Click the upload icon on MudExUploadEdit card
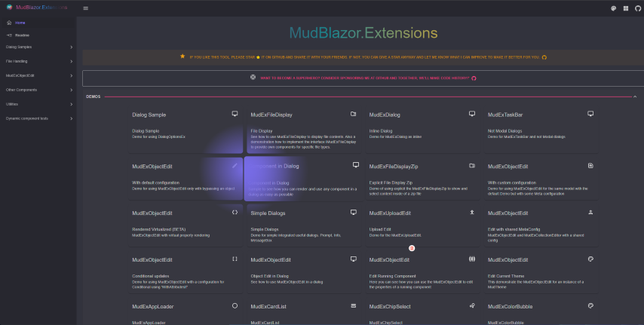This screenshot has height=325, width=644. (471, 213)
